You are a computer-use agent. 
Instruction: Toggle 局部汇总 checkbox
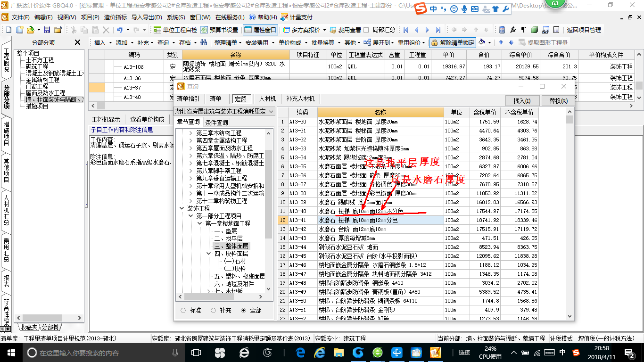click(x=366, y=30)
